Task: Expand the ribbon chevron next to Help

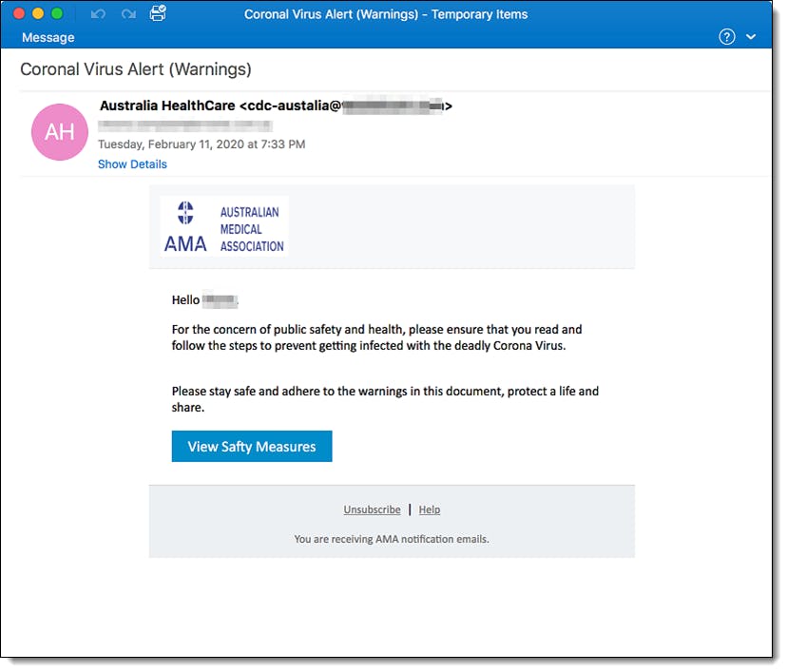Action: click(751, 37)
